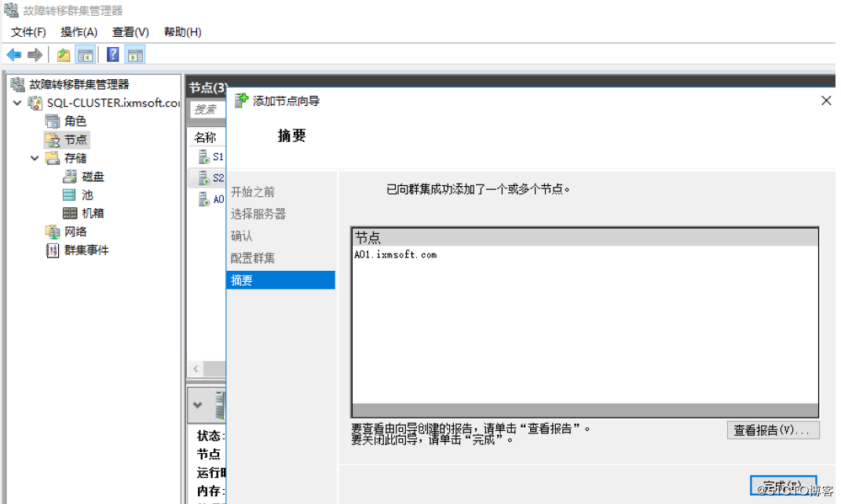
Task: Click the 群集事件 events icon in tree
Action: click(x=53, y=250)
